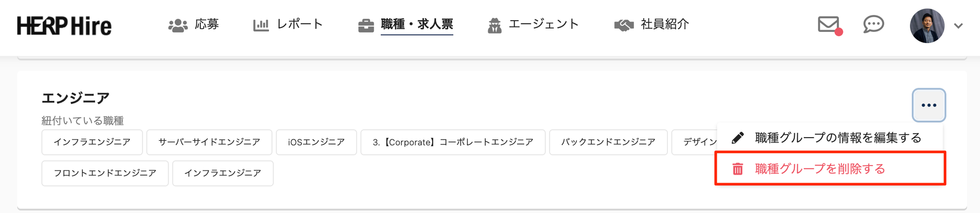Click the briefcase icon for 職種・求人票
Viewport: 980px width, 213px height.
[366, 25]
